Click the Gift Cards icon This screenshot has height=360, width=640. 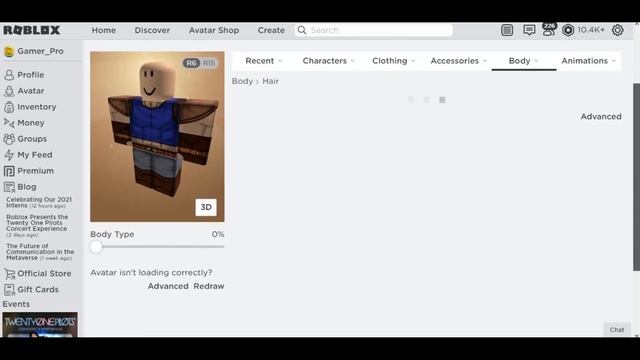9,290
